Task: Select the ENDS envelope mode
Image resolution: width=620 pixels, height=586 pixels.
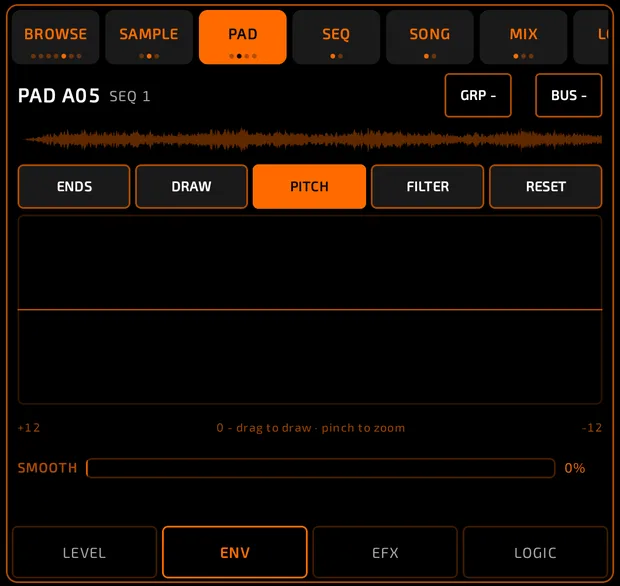Action: coord(74,187)
